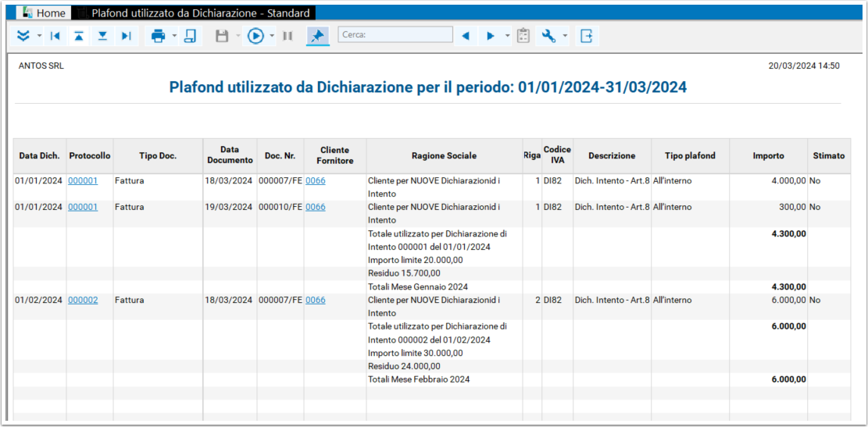
Task: Click the page layout scroll icon
Action: [x=189, y=36]
